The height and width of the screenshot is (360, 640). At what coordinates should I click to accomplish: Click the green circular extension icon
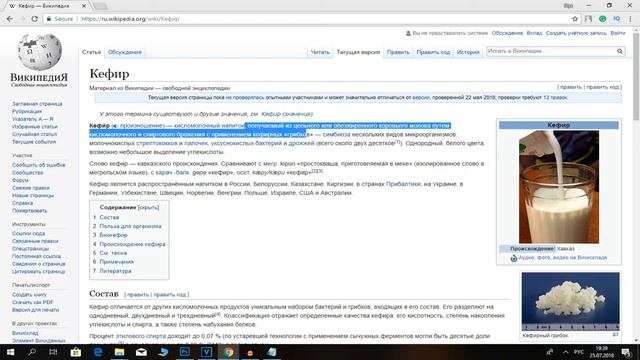pos(602,19)
